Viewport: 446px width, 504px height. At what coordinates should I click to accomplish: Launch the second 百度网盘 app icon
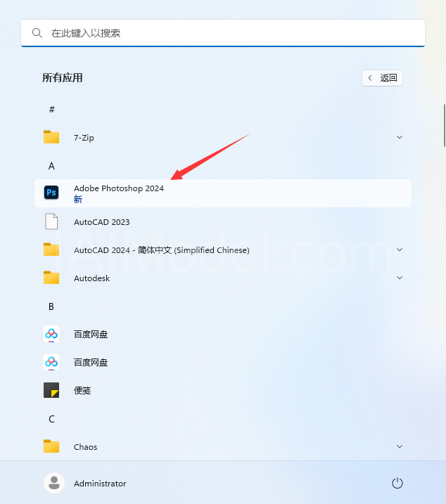(x=51, y=362)
